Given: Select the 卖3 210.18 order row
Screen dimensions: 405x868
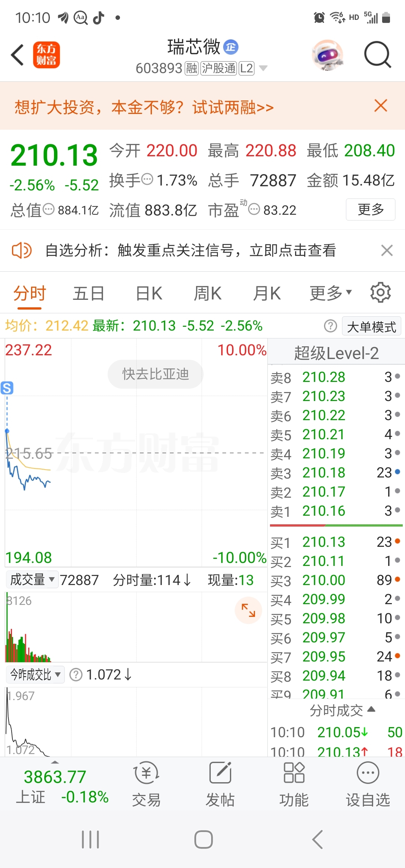Looking at the screenshot, I should [x=336, y=473].
